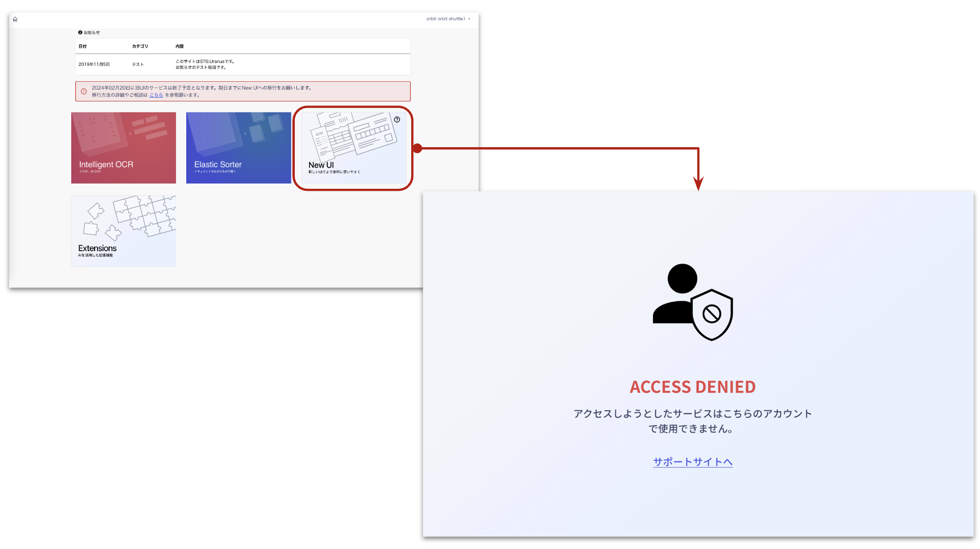Click the 内容 column header
The image size is (980, 549).
[x=179, y=47]
